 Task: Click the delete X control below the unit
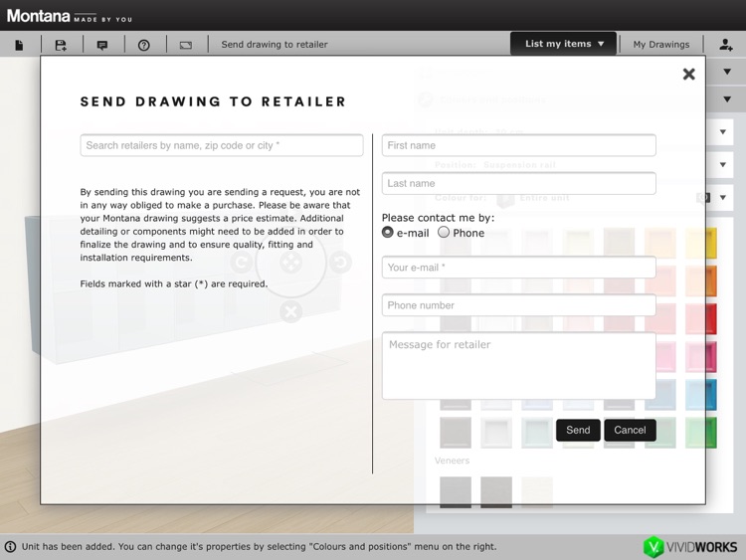[x=290, y=311]
